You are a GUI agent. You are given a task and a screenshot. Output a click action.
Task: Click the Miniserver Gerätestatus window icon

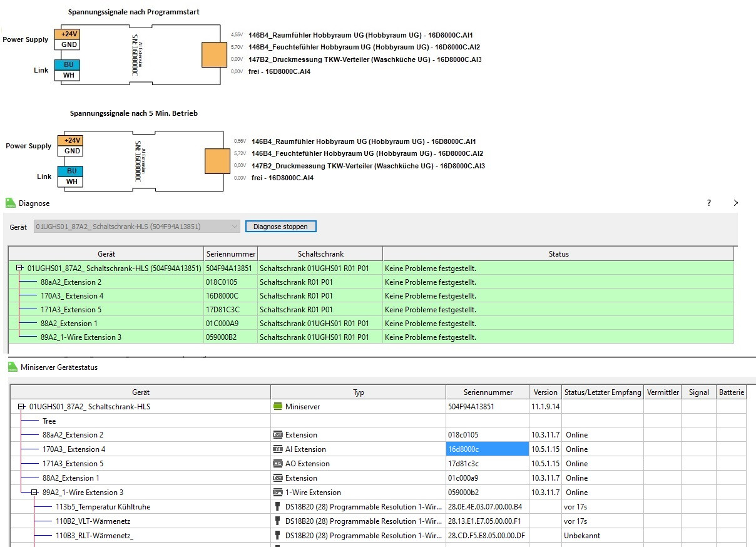tap(12, 367)
